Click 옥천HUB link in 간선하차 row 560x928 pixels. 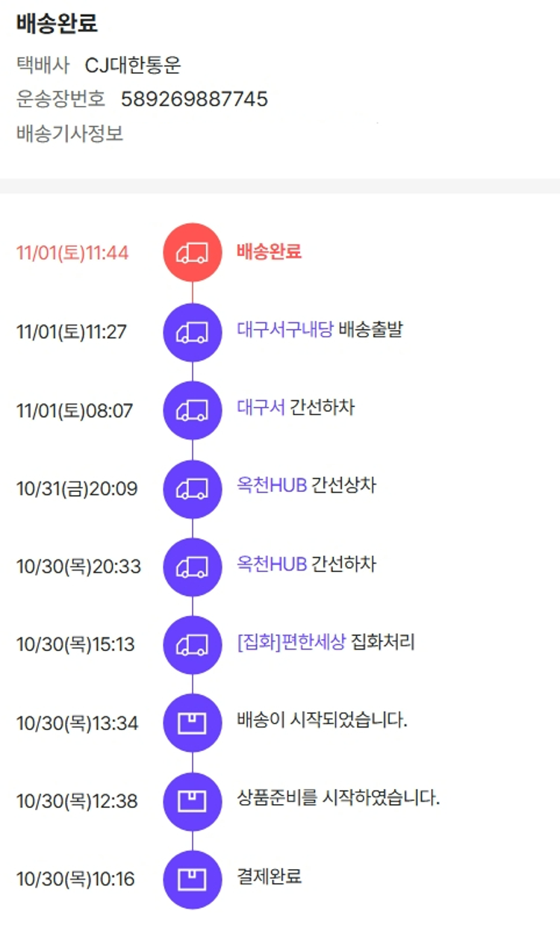(x=272, y=564)
